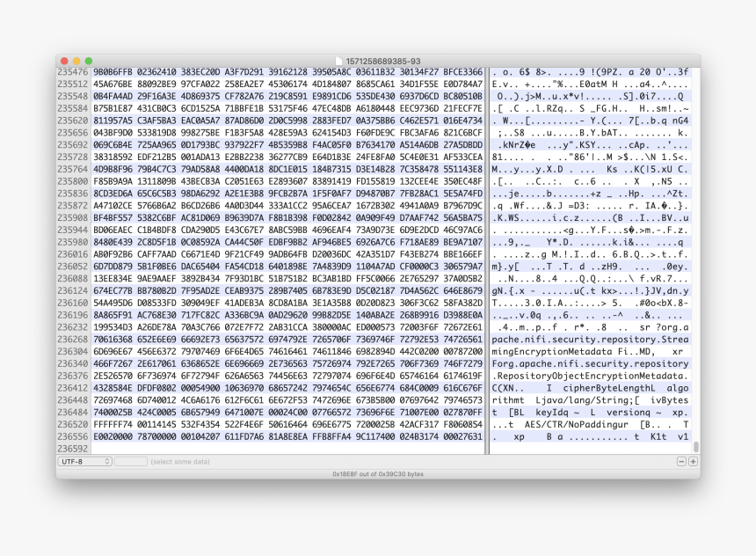The height and width of the screenshot is (556, 756).
Task: Click hex group F85B9A9A
Action: (x=113, y=181)
